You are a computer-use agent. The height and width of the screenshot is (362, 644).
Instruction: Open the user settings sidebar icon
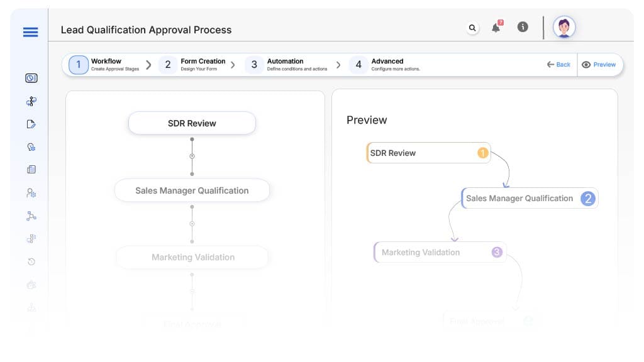coord(31,193)
